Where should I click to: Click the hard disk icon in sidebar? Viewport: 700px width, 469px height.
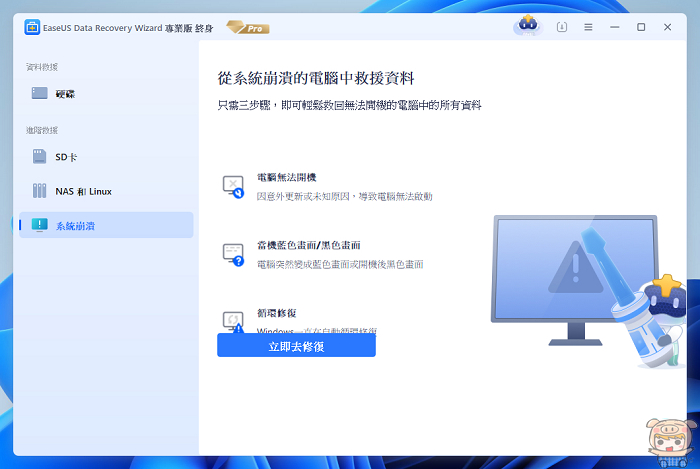pyautogui.click(x=40, y=93)
